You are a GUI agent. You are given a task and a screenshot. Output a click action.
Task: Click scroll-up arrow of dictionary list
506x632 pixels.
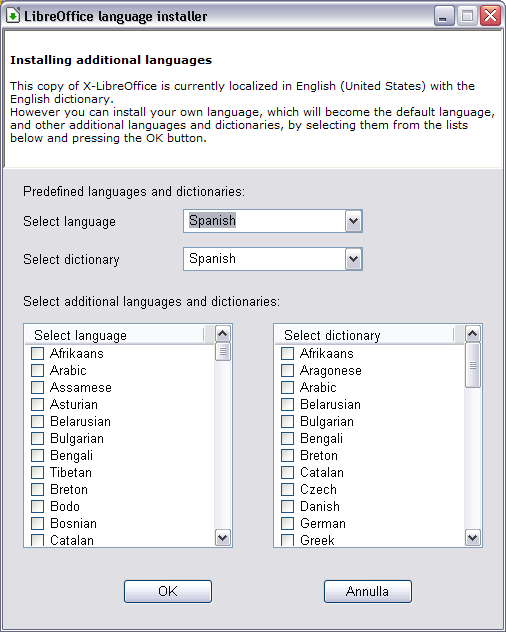tap(473, 333)
